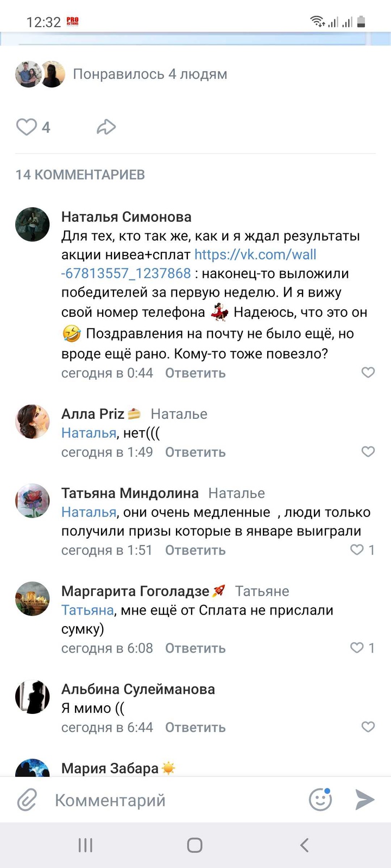Reply to Наталья Симонова's comment

tap(195, 373)
